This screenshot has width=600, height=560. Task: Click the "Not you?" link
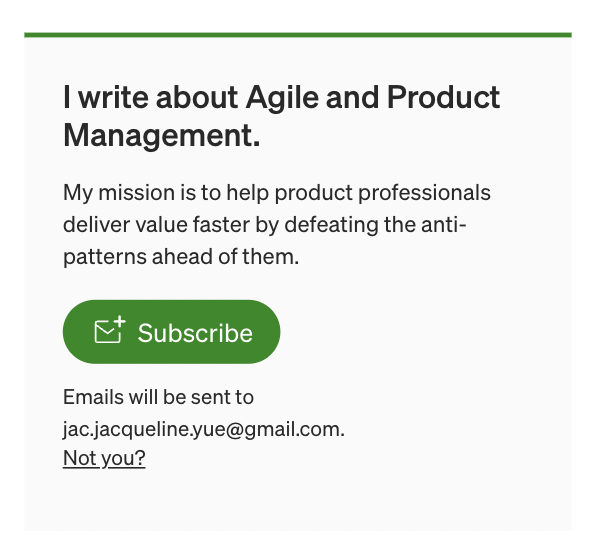[104, 459]
